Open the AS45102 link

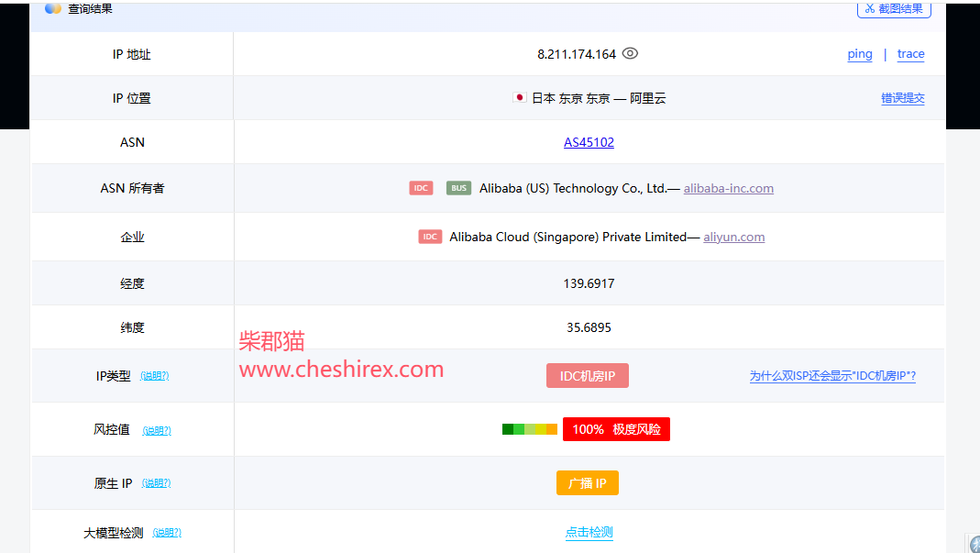(x=589, y=142)
